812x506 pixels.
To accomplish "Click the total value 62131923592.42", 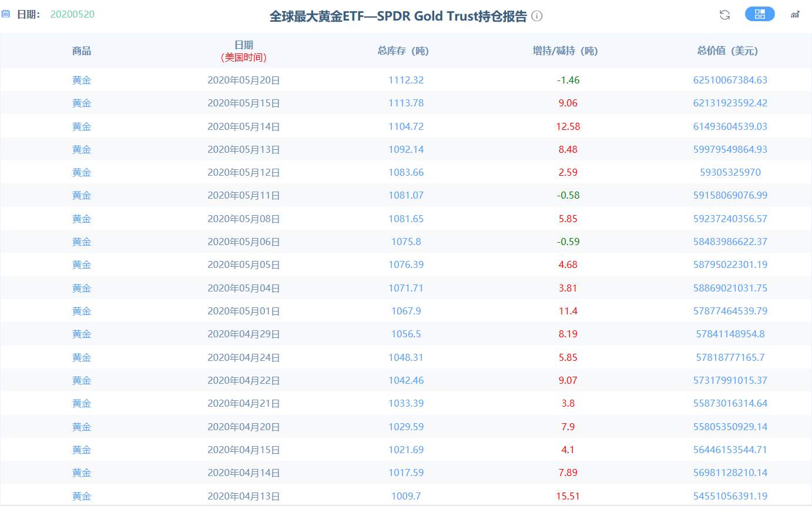I will 730,103.
